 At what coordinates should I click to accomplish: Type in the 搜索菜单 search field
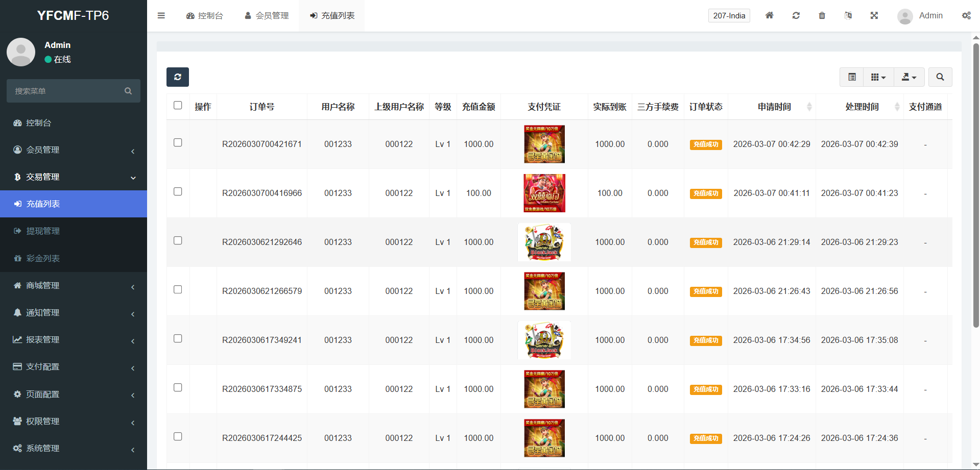point(66,91)
